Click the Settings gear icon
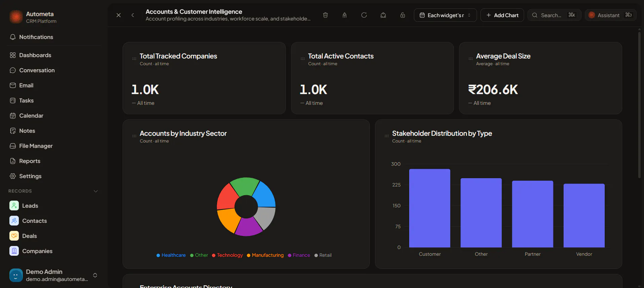 (x=13, y=176)
